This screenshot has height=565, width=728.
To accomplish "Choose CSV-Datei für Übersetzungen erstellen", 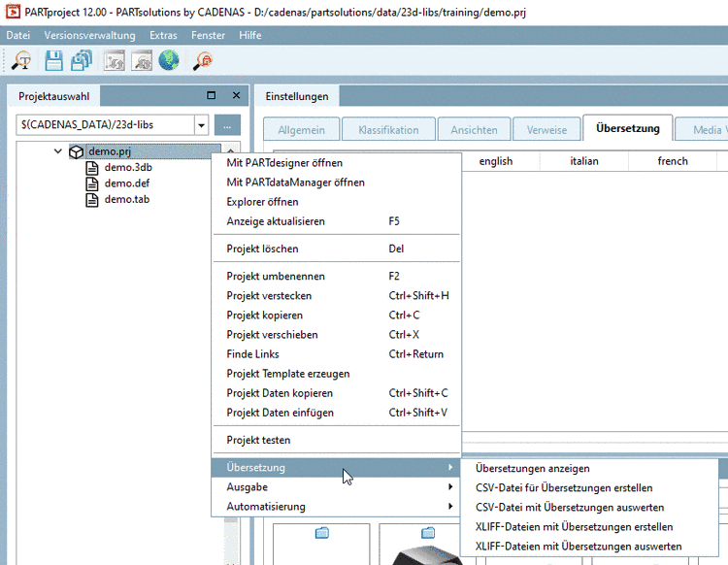I will click(x=589, y=488).
